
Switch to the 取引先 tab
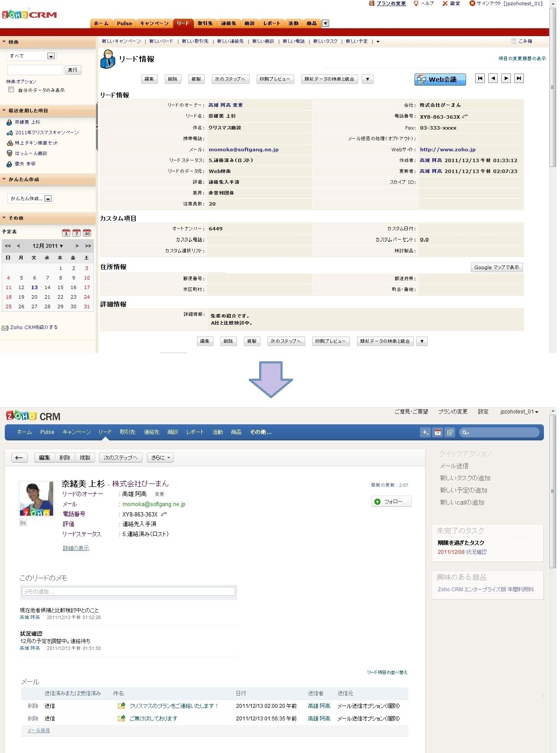click(x=205, y=23)
